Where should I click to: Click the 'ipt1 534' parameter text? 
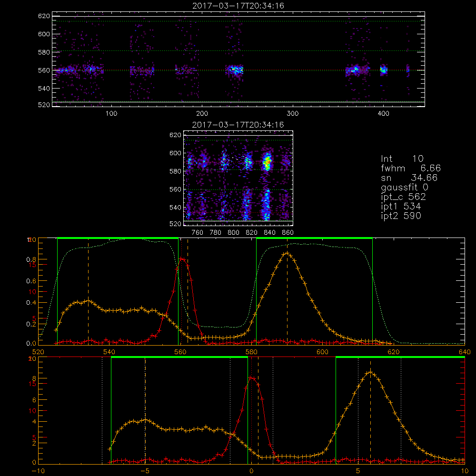click(x=401, y=207)
